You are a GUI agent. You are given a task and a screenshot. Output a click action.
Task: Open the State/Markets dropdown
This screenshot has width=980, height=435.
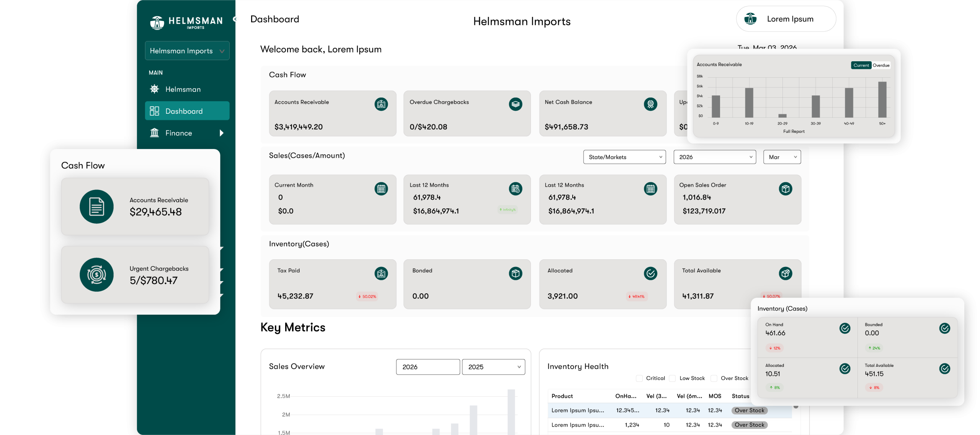point(624,157)
